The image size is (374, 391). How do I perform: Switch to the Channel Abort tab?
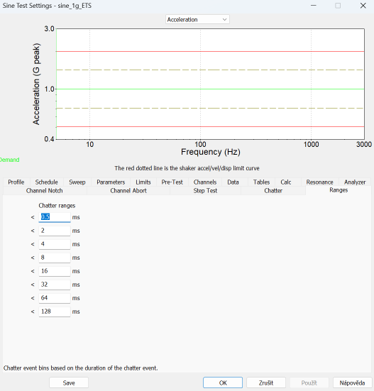pyautogui.click(x=128, y=191)
